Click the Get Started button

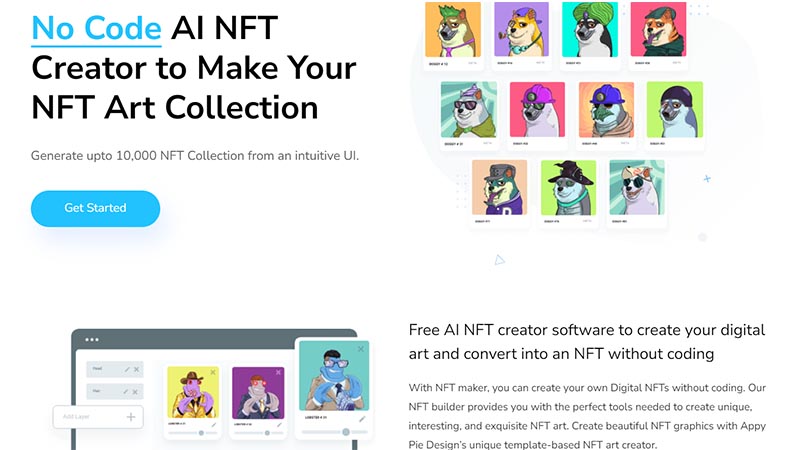pyautogui.click(x=95, y=208)
